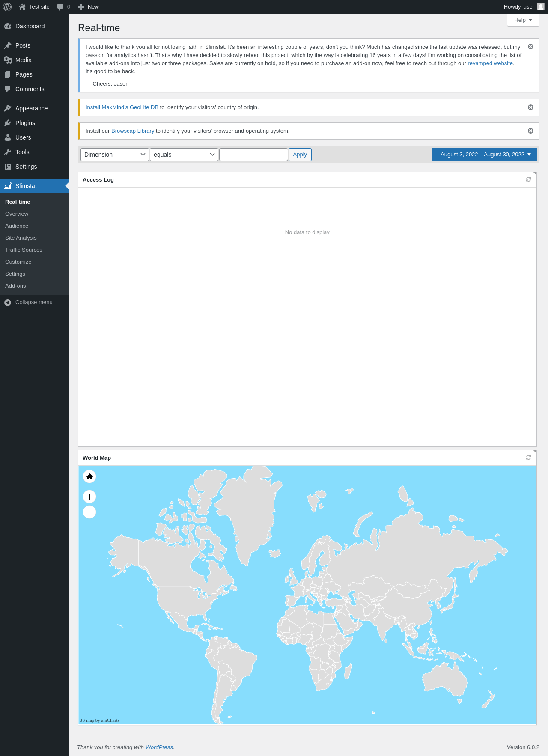Open the JS map by amCharts link

100,720
